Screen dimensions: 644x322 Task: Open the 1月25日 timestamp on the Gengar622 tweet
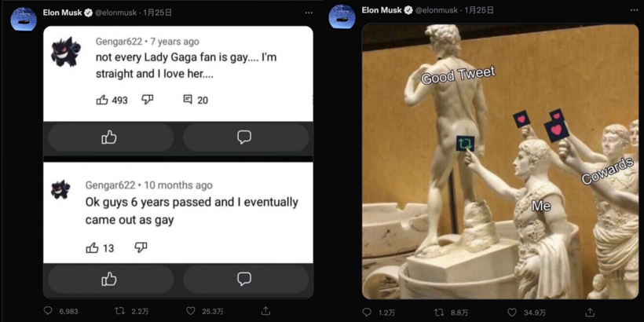[x=157, y=13]
